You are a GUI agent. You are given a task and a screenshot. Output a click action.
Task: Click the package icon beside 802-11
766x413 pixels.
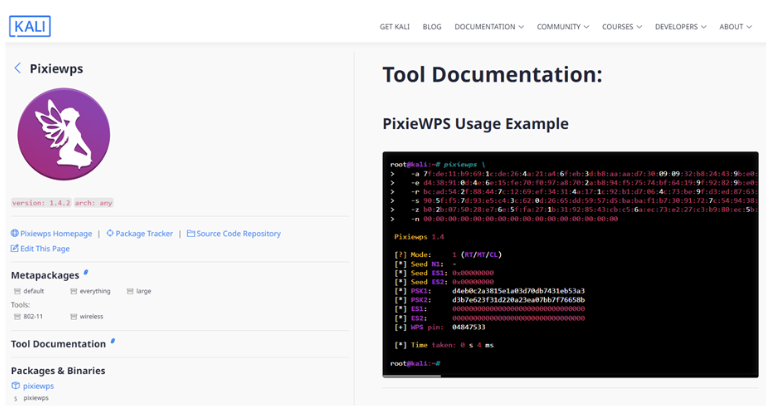click(17, 317)
